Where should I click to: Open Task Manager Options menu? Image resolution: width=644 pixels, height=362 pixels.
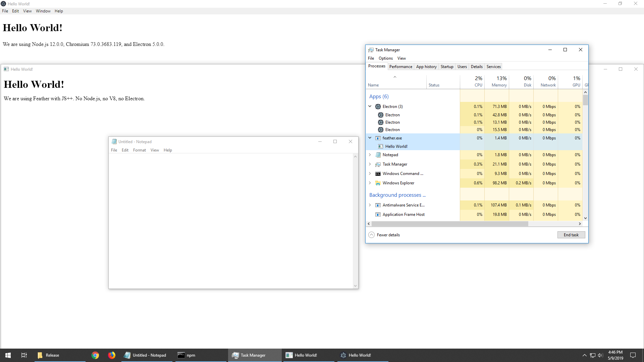point(385,58)
